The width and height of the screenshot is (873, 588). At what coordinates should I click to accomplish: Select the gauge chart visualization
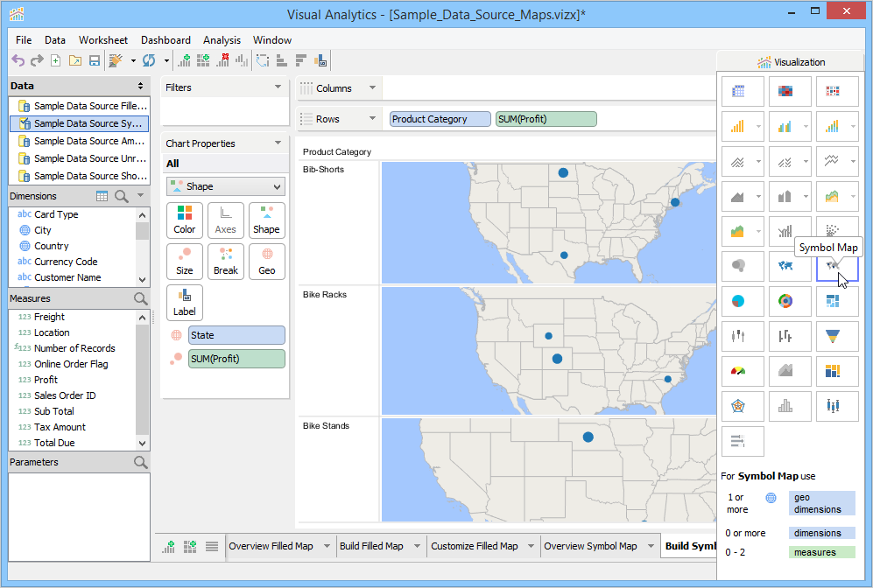(738, 371)
